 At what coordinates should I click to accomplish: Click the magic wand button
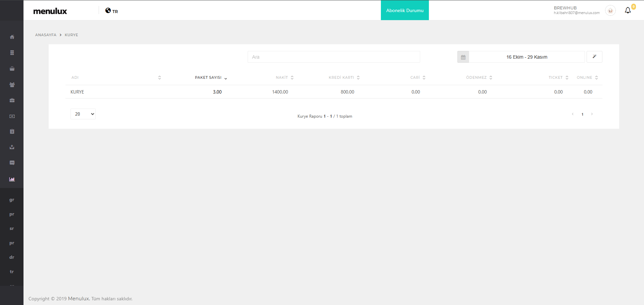(594, 57)
